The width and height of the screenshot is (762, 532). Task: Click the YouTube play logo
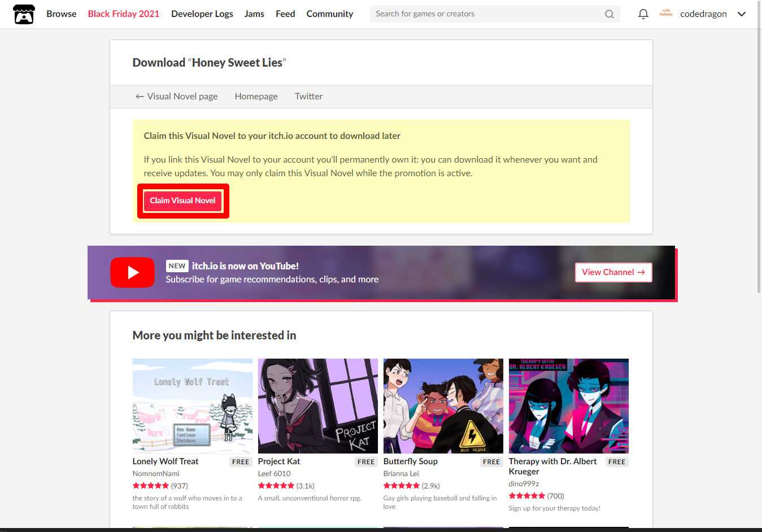(x=133, y=272)
